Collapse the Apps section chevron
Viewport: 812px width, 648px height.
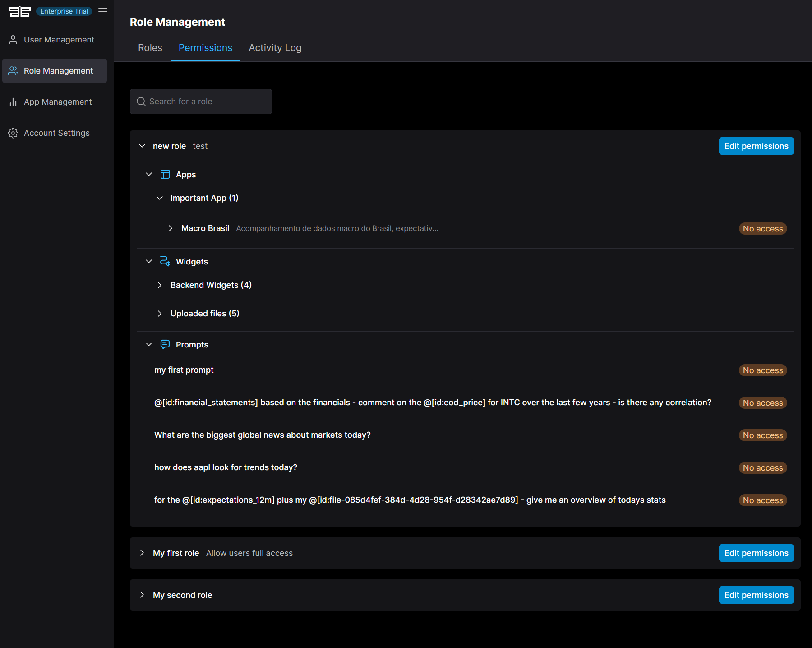pos(149,174)
